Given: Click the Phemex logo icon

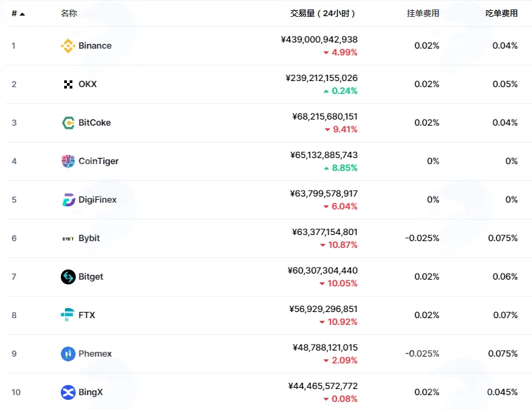Looking at the screenshot, I should [x=68, y=354].
